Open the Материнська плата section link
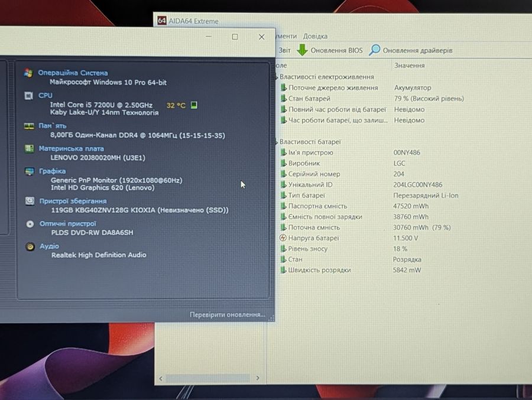This screenshot has height=400, width=532. pyautogui.click(x=72, y=149)
